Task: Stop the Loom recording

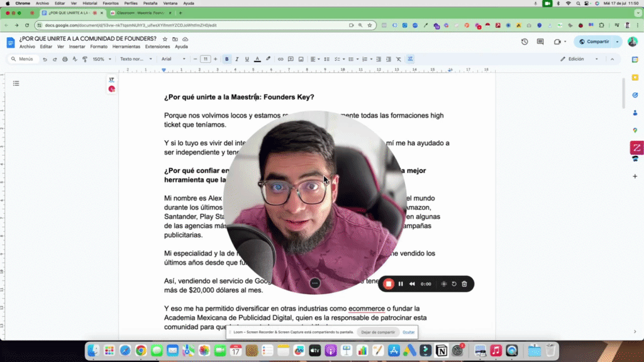Action: pyautogui.click(x=389, y=284)
